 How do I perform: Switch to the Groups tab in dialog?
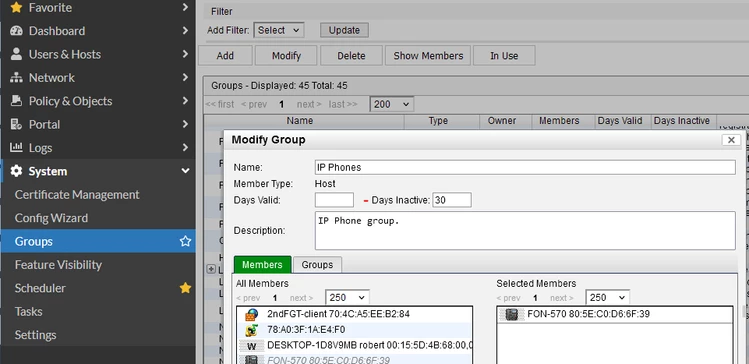(x=317, y=265)
